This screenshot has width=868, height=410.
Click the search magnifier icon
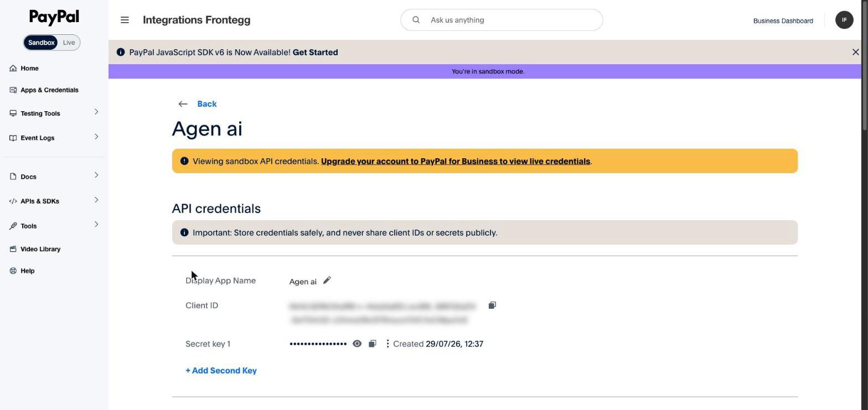tap(416, 20)
